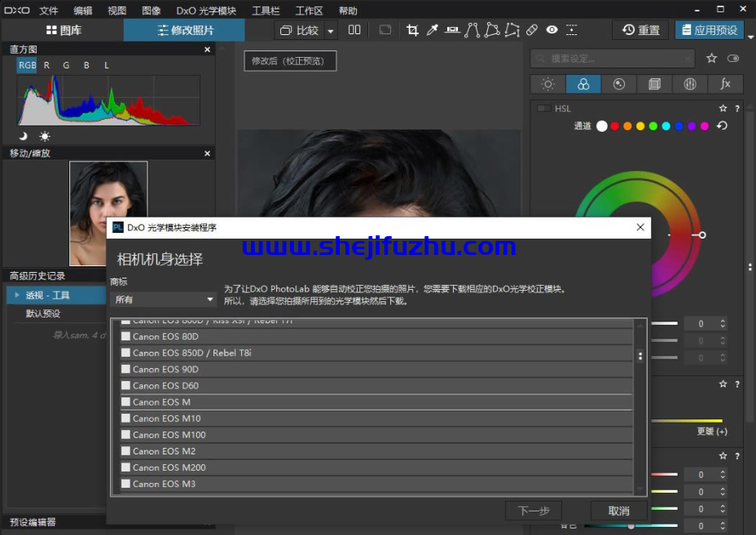Check the Canon EOS 80D box
756x535 pixels.
click(x=125, y=336)
